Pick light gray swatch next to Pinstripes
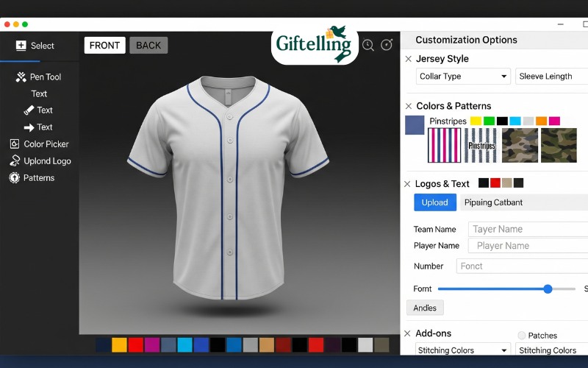This screenshot has height=368, width=588. pyautogui.click(x=528, y=121)
